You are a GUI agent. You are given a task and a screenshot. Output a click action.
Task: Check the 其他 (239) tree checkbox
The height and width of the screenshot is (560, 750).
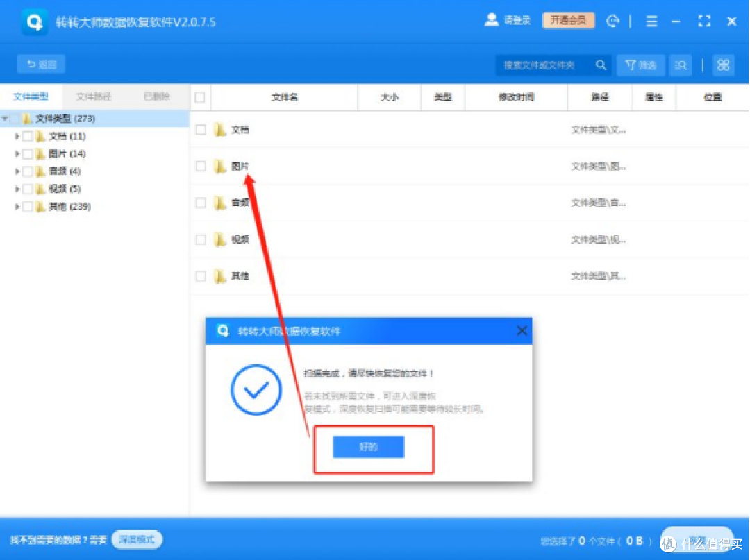(x=28, y=206)
